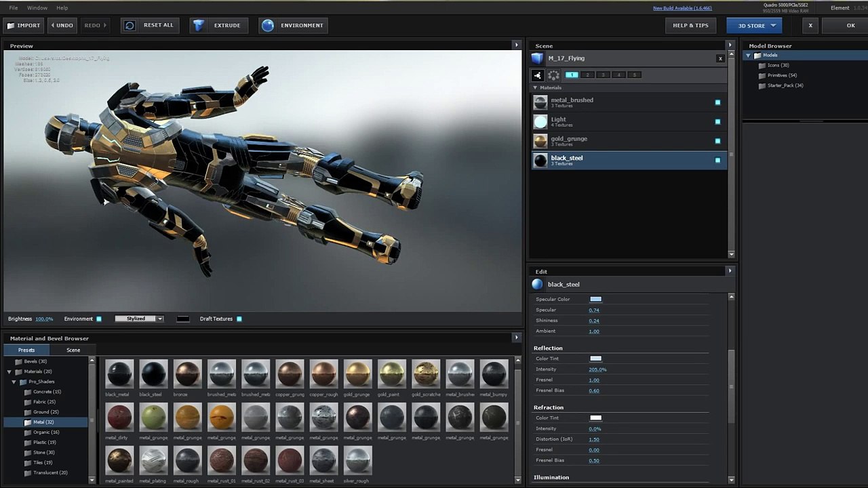Click the New Build Available link
This screenshot has height=488, width=868.
tap(682, 8)
